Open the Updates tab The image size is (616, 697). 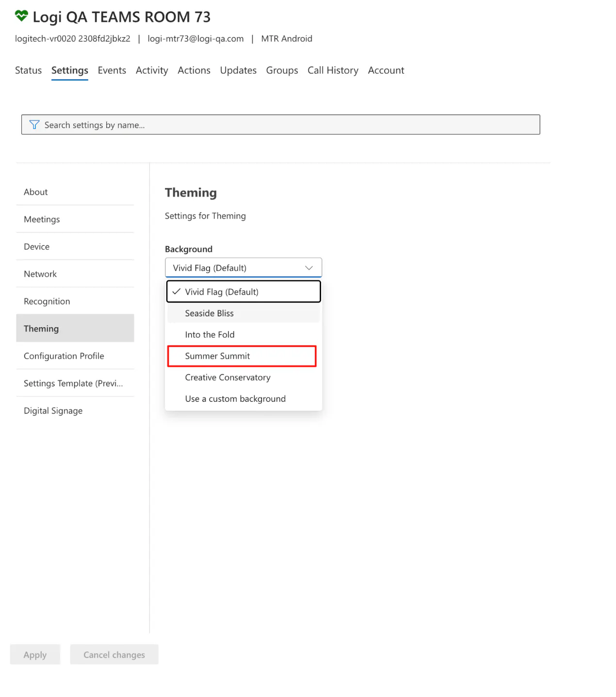(238, 70)
